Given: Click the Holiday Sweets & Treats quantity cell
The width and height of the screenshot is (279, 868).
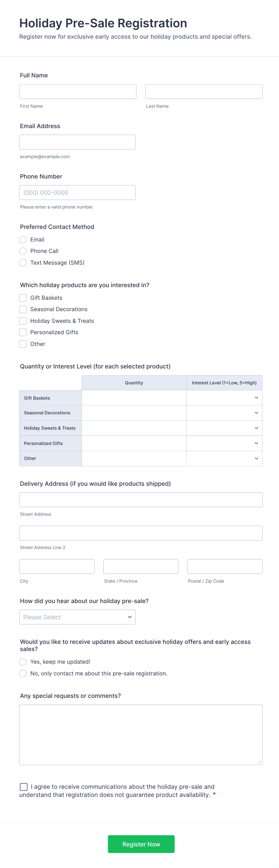Looking at the screenshot, I should pyautogui.click(x=134, y=428).
